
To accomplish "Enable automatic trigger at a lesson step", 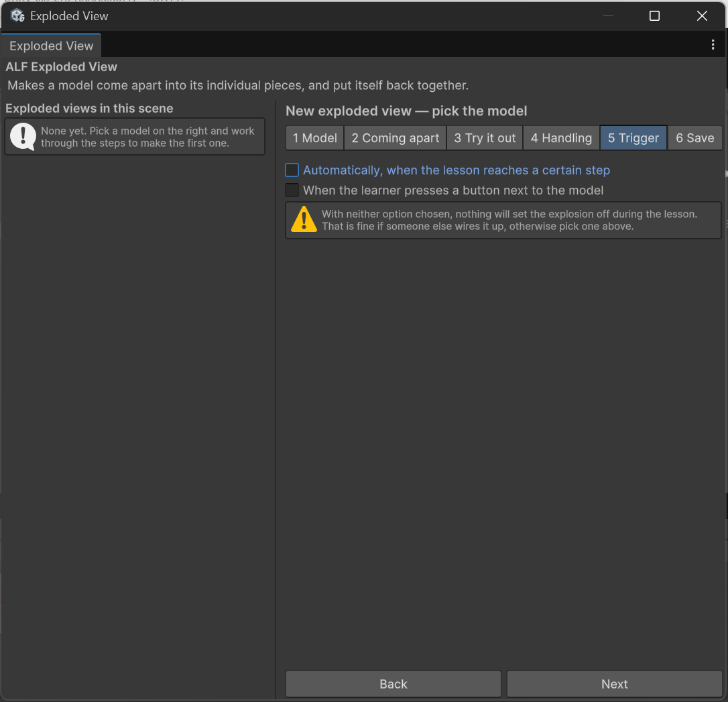I will pos(292,170).
